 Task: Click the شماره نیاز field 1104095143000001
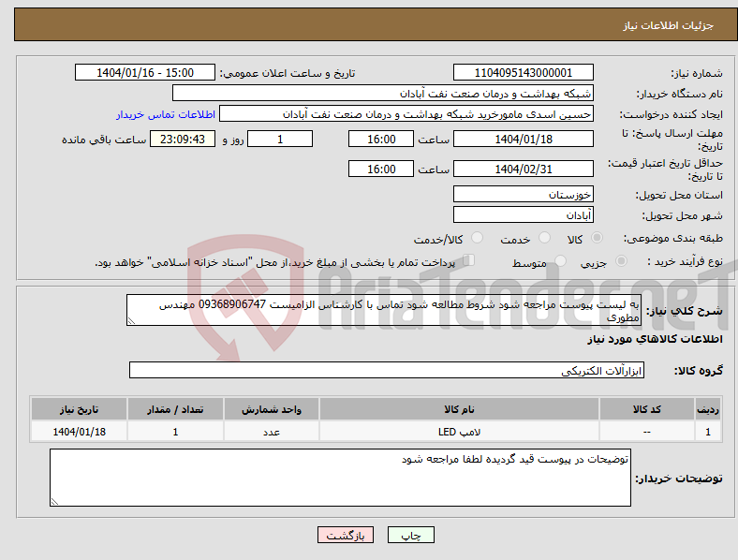point(523,72)
